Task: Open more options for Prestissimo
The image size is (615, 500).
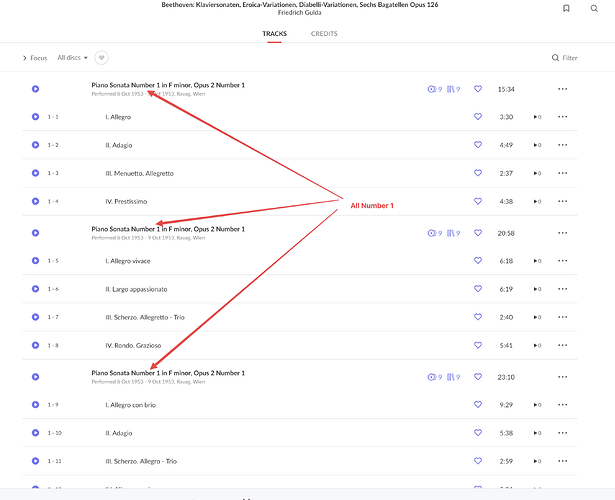Action: [562, 202]
